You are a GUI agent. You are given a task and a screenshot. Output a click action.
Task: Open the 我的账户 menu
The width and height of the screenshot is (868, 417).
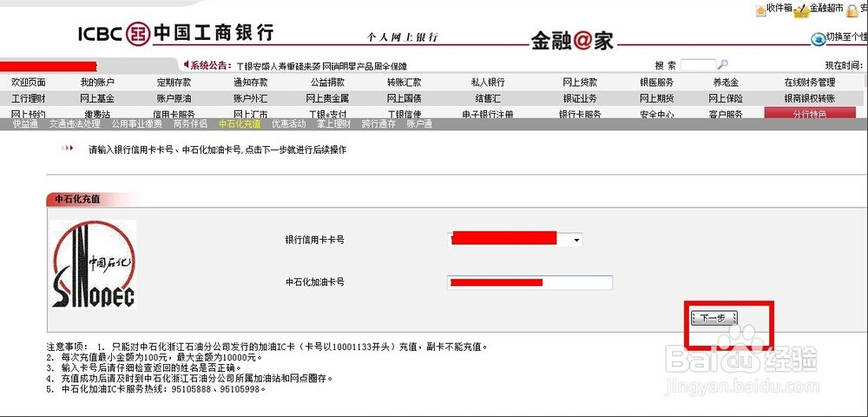pyautogui.click(x=97, y=83)
